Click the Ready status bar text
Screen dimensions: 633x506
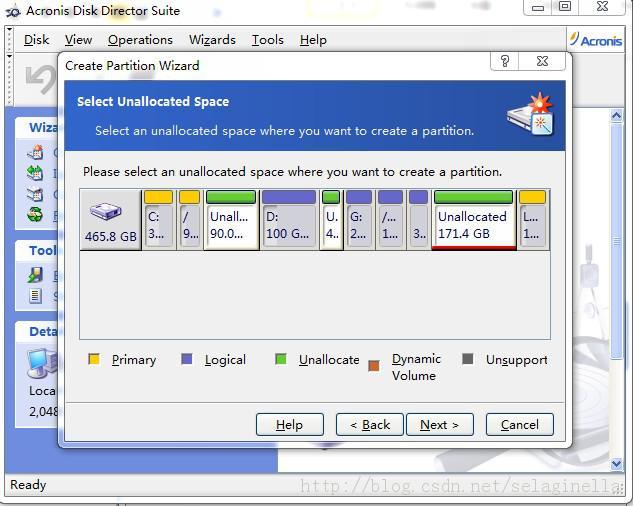(x=28, y=485)
